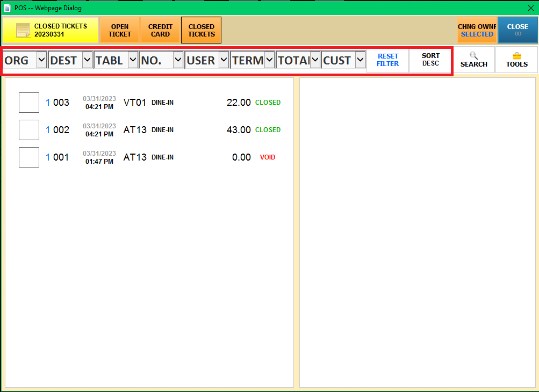
Task: Switch to the Open Ticket tab
Action: coord(120,30)
